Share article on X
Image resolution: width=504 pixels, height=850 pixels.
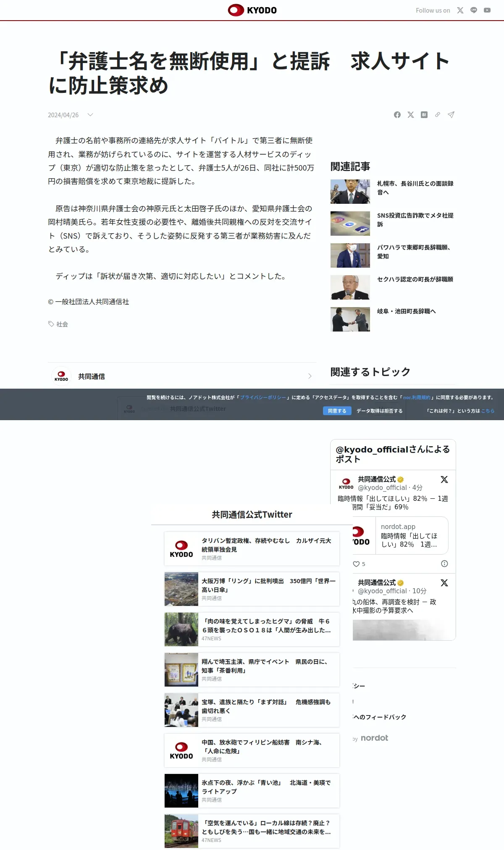pos(411,115)
